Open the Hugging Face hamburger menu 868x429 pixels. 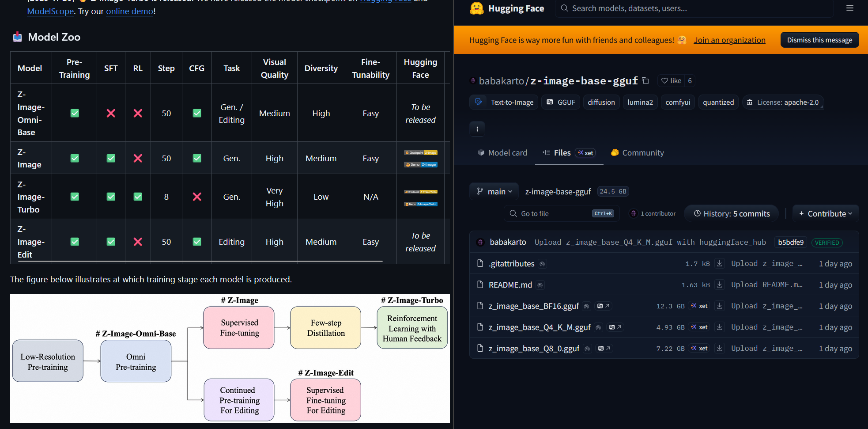pyautogui.click(x=849, y=8)
